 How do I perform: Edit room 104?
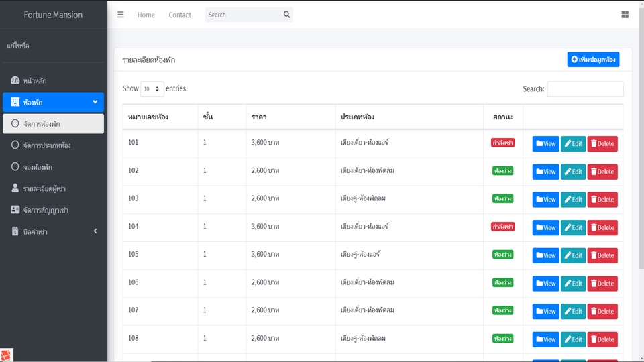click(x=574, y=227)
